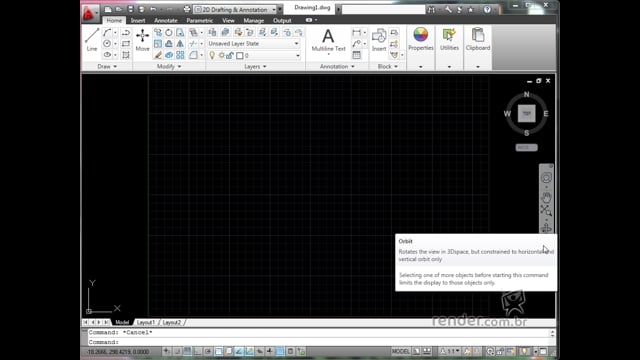Image resolution: width=640 pixels, height=360 pixels.
Task: Click the Undo arrow in quick access
Action: pos(153,9)
